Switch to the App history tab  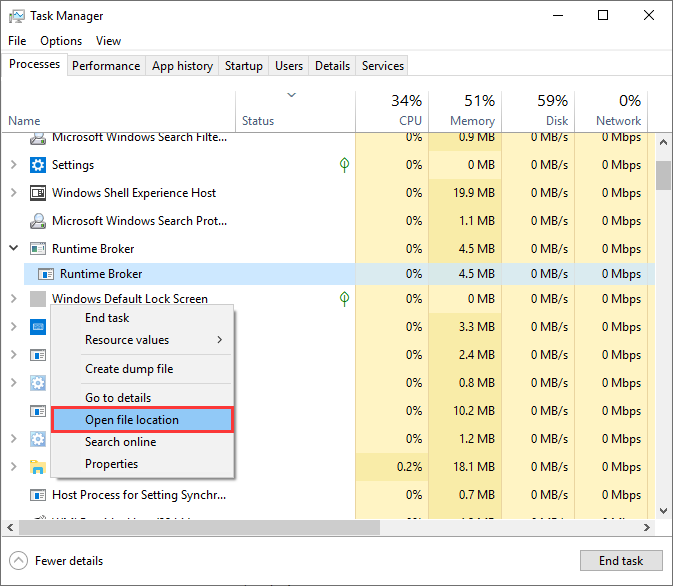(182, 66)
